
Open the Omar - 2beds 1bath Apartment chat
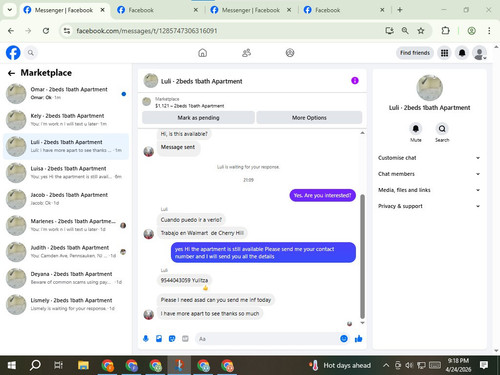tap(66, 93)
